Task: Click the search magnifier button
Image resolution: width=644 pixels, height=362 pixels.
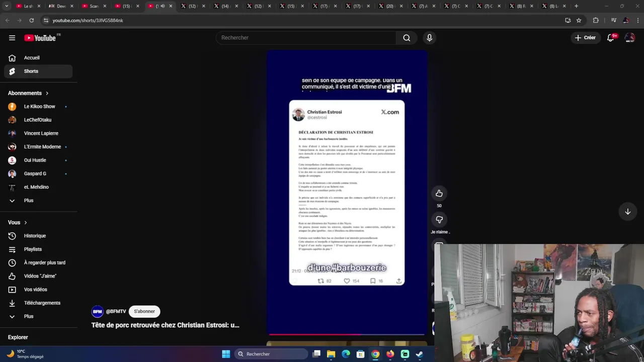Action: point(407,38)
